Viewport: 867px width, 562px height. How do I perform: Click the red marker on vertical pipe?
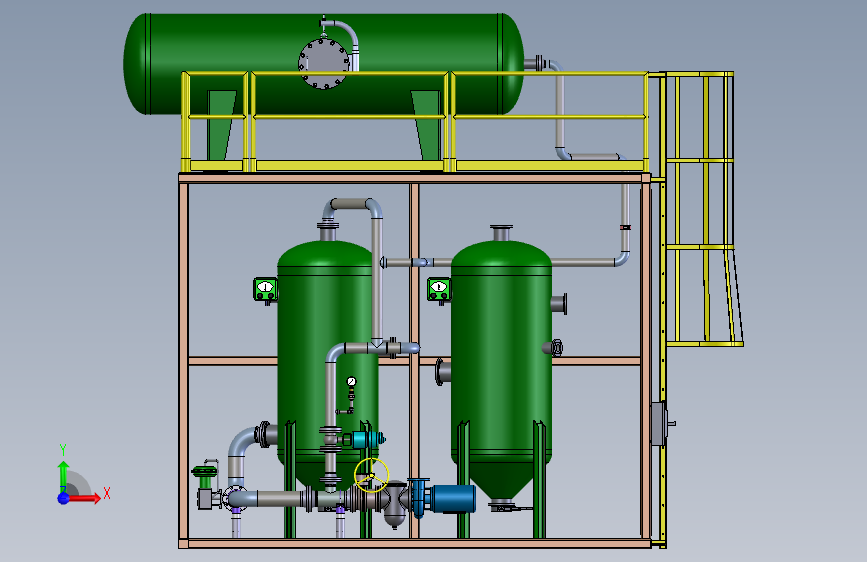(x=625, y=227)
